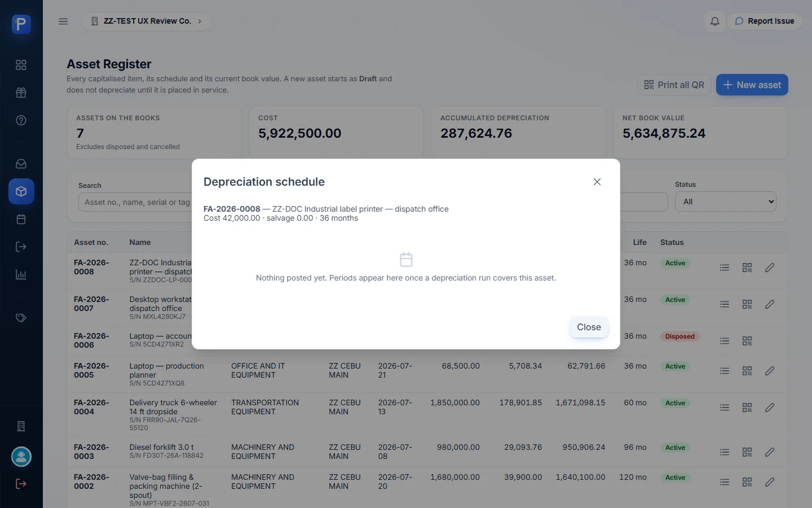This screenshot has width=812, height=508.
Task: Select the assets cube icon in sidebar
Action: pyautogui.click(x=21, y=191)
